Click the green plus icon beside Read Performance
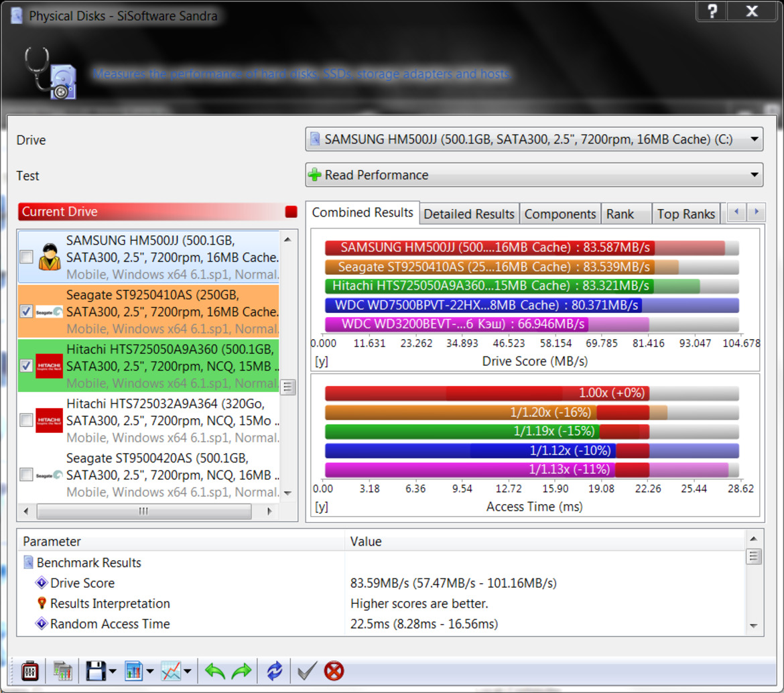Screen dimensions: 784x693 pyautogui.click(x=315, y=175)
